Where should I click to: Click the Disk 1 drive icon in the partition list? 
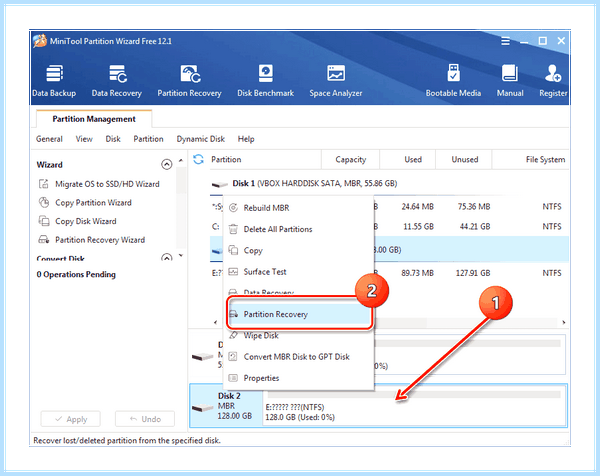220,184
